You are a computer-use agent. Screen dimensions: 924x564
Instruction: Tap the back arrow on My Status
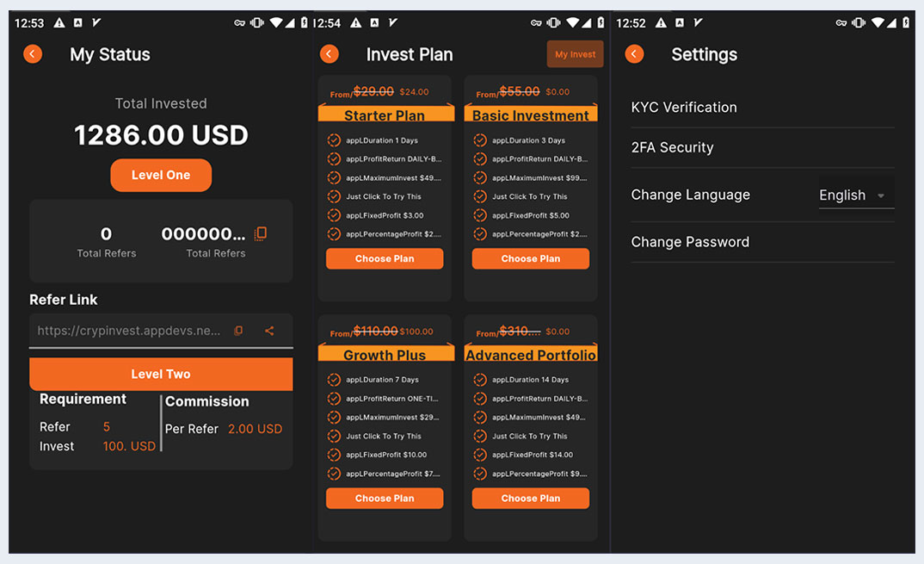33,54
